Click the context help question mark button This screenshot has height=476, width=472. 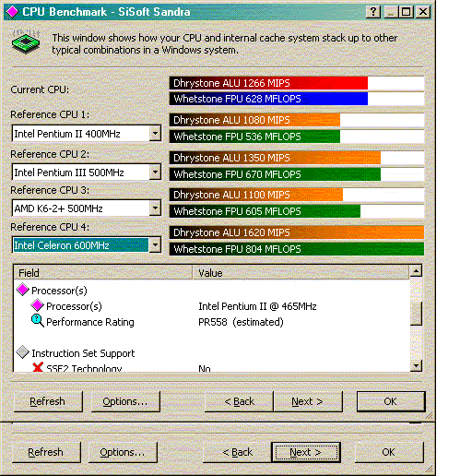click(373, 12)
